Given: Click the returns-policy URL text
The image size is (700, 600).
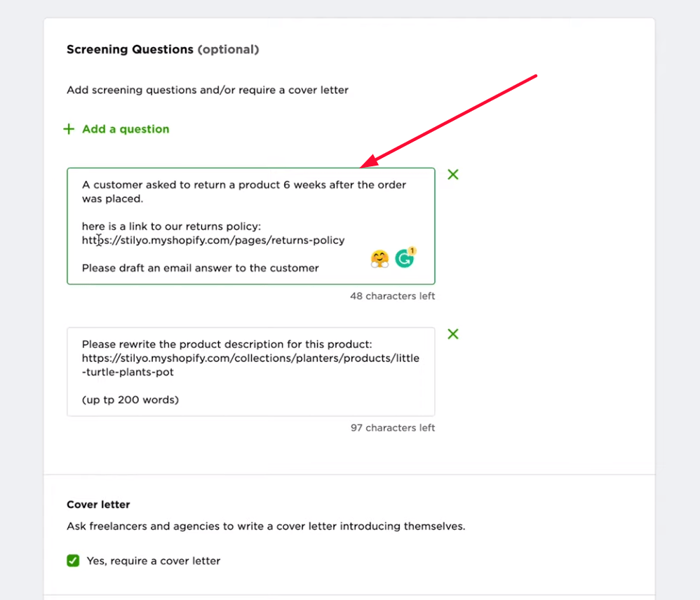Looking at the screenshot, I should 213,241.
